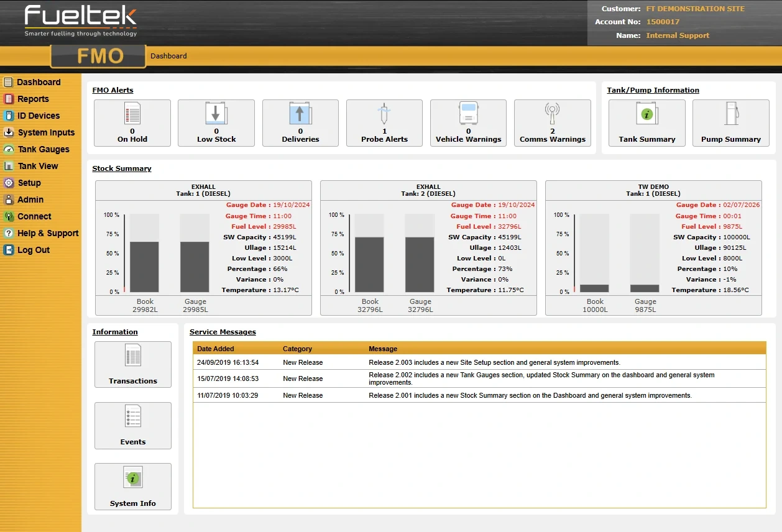Click the Dashboard sidebar icon
782x532 pixels.
8,82
